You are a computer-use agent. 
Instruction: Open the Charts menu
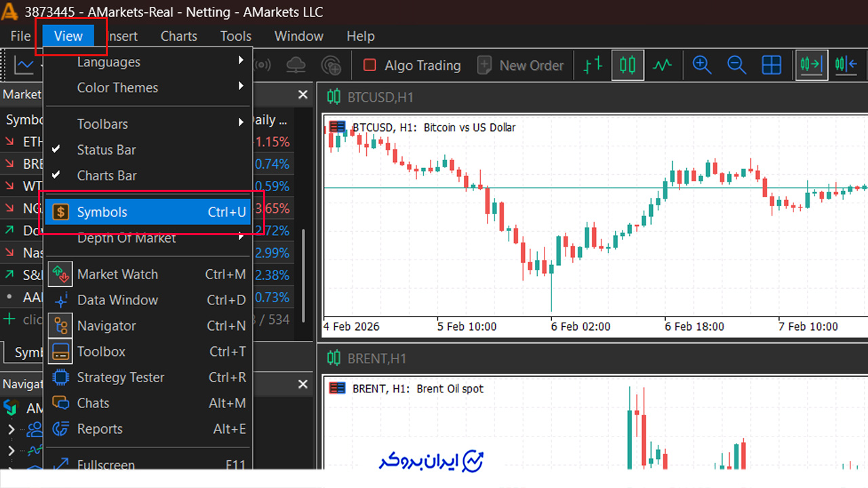click(x=179, y=36)
